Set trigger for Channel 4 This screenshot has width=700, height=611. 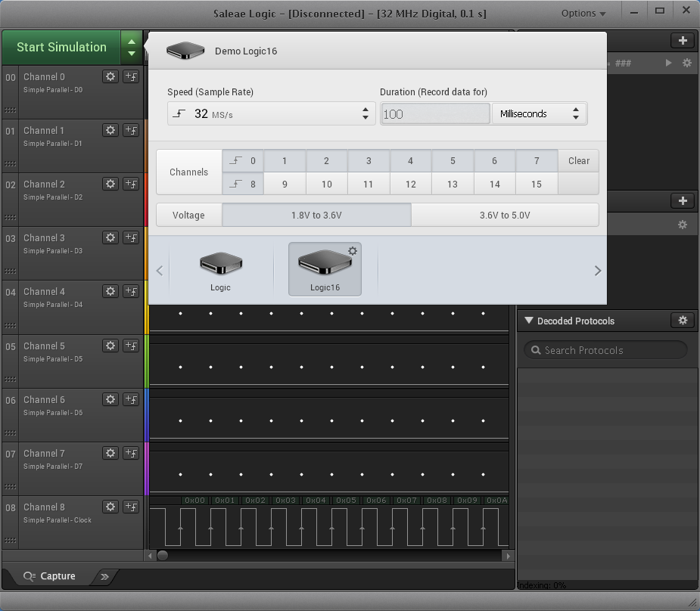[x=131, y=291]
